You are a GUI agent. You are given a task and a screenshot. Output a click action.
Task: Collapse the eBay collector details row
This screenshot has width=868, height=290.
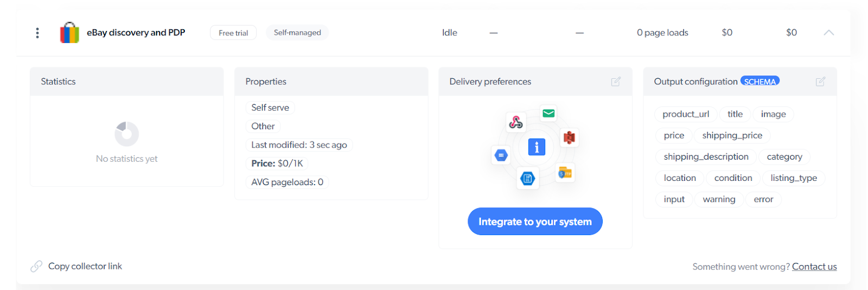828,33
